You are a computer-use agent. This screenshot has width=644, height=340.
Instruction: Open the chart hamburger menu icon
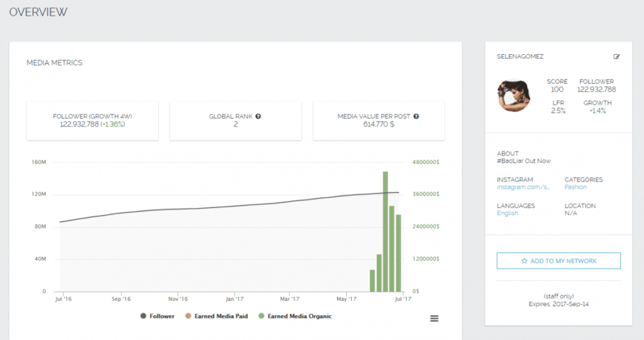[434, 318]
